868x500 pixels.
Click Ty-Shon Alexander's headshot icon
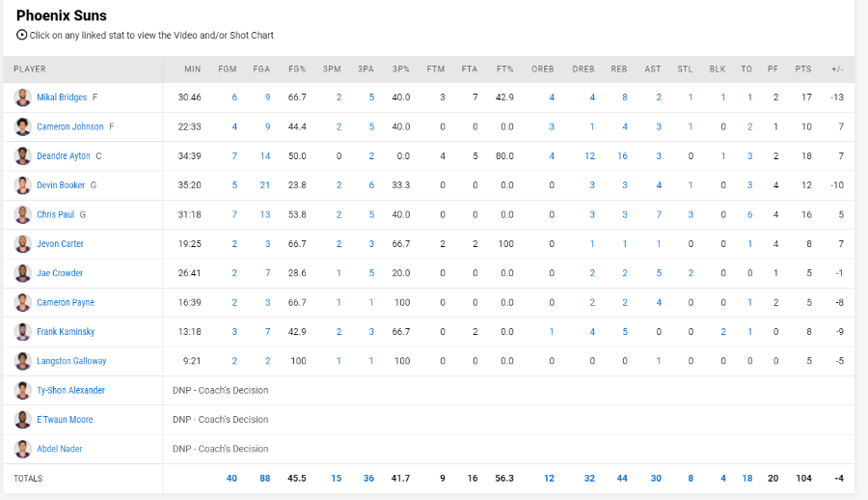pos(23,390)
